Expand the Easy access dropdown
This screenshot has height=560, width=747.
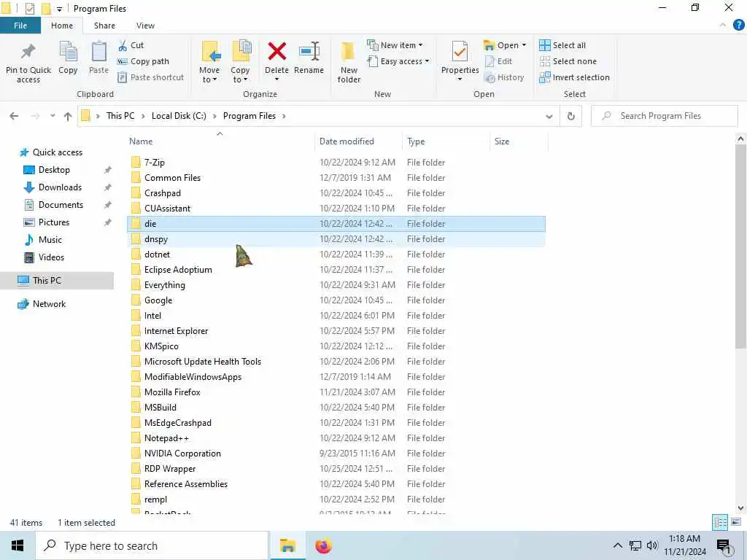[x=398, y=61]
